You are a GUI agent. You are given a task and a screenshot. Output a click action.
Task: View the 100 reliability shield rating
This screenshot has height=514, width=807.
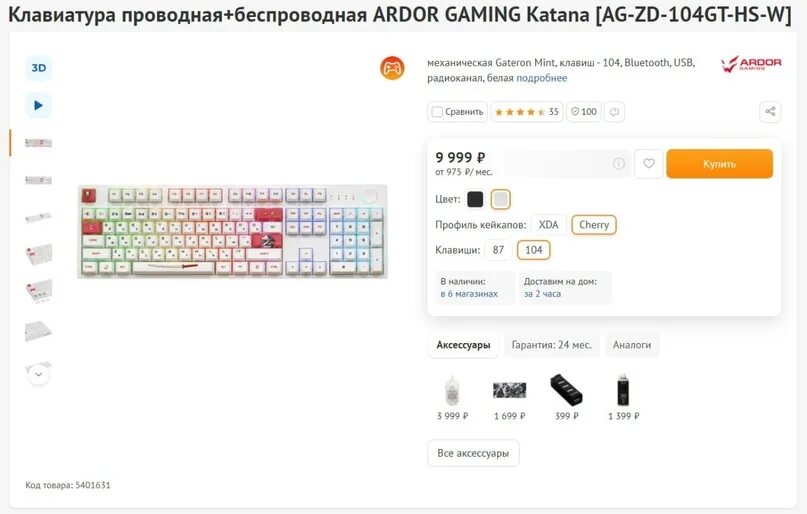[x=584, y=112]
